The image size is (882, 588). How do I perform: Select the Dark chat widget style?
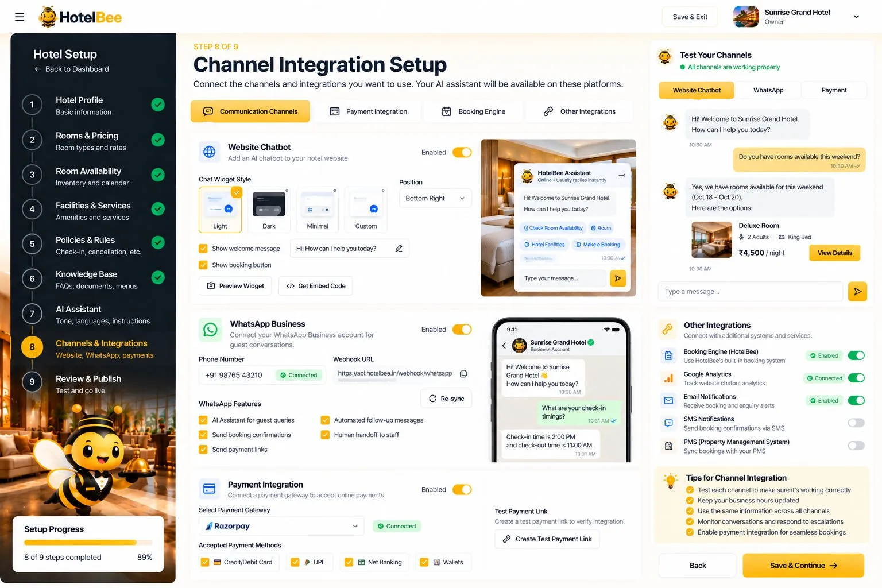[269, 210]
